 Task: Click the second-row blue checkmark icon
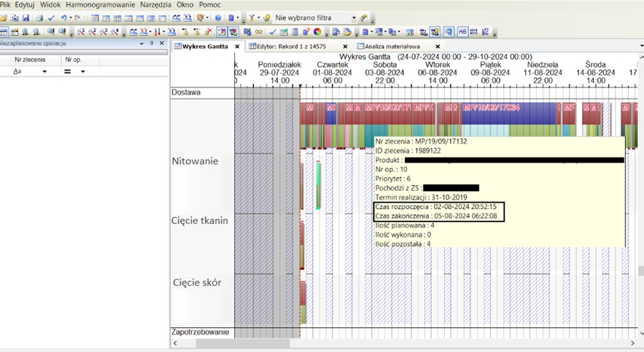click(273, 31)
